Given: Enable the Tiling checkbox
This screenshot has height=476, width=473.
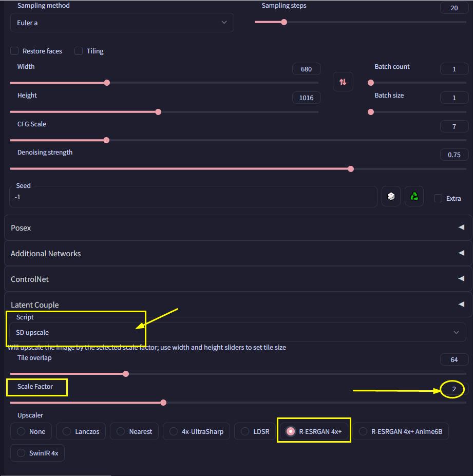Looking at the screenshot, I should (x=79, y=51).
